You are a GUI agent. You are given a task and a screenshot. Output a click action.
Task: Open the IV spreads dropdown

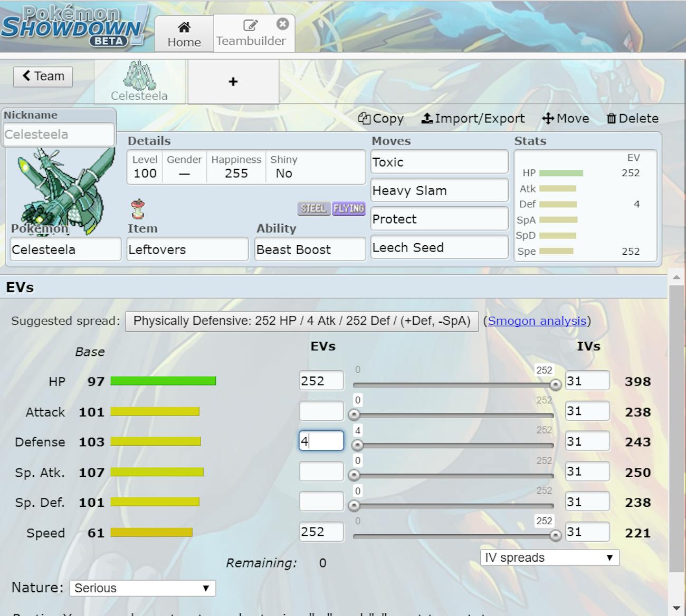(x=549, y=557)
